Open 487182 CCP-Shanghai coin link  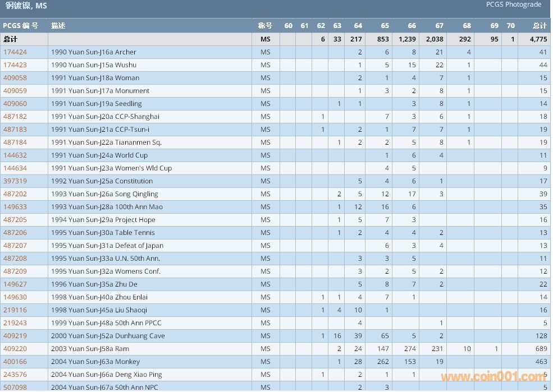click(x=15, y=117)
